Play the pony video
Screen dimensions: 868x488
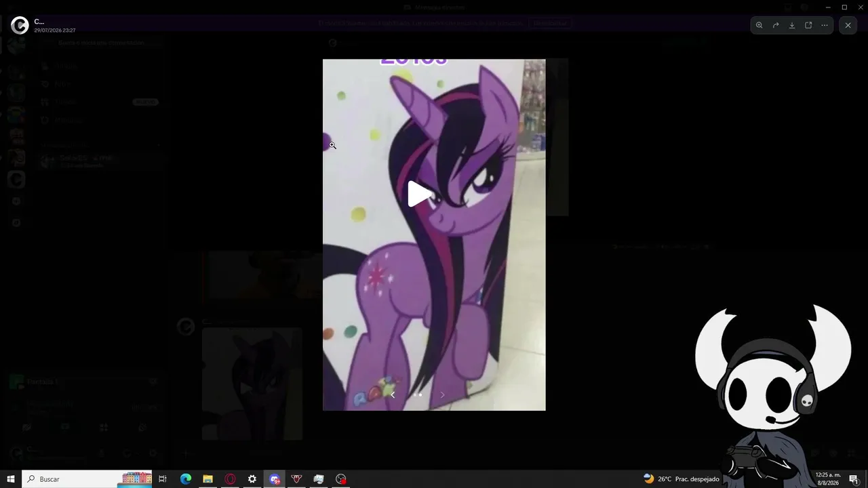click(420, 195)
